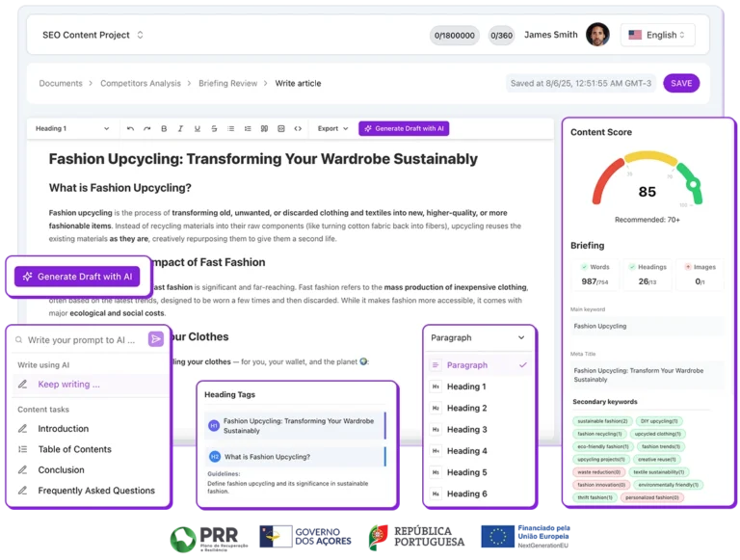This screenshot has height=560, width=740.
Task: Select Table of Contents content task
Action: 74,449
